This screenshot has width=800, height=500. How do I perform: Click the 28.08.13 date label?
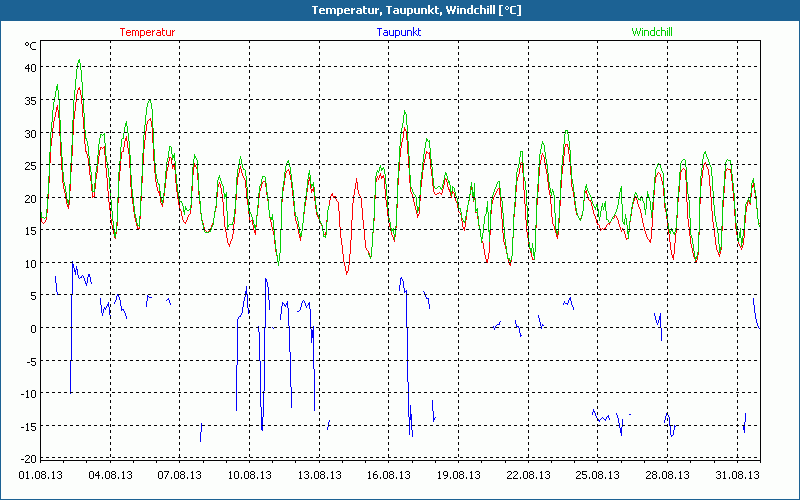668,476
